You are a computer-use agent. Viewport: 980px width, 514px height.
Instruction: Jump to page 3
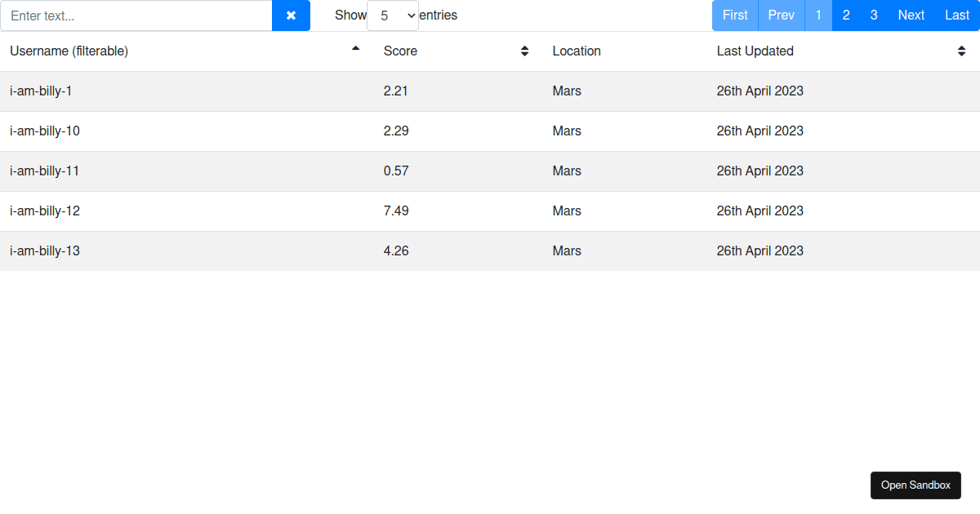874,16
